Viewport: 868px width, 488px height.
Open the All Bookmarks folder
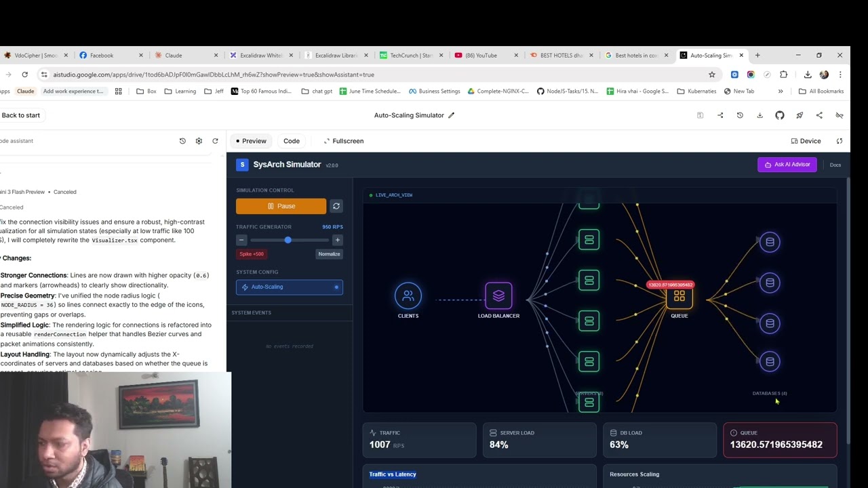tap(821, 91)
